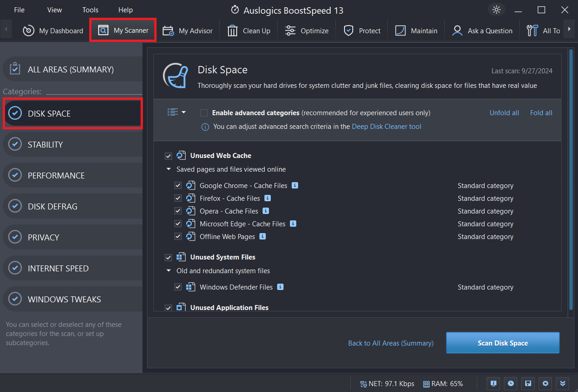Image resolution: width=578 pixels, height=392 pixels.
Task: Click the Unfold all link
Action: pyautogui.click(x=504, y=113)
